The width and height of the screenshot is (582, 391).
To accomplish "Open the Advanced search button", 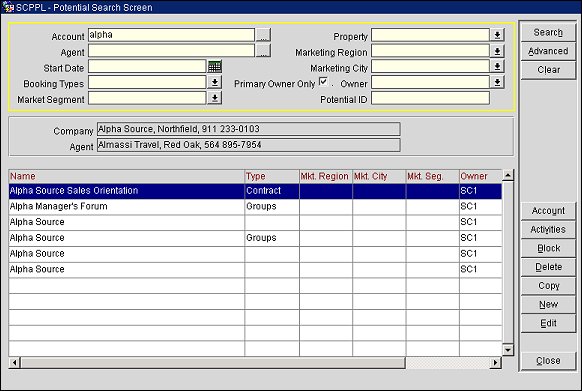I will click(x=548, y=51).
